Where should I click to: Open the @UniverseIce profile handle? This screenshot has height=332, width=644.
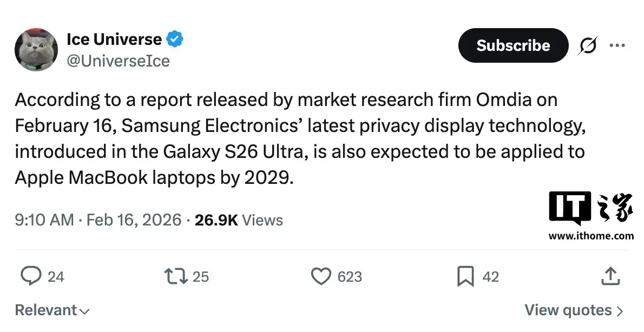coord(119,61)
